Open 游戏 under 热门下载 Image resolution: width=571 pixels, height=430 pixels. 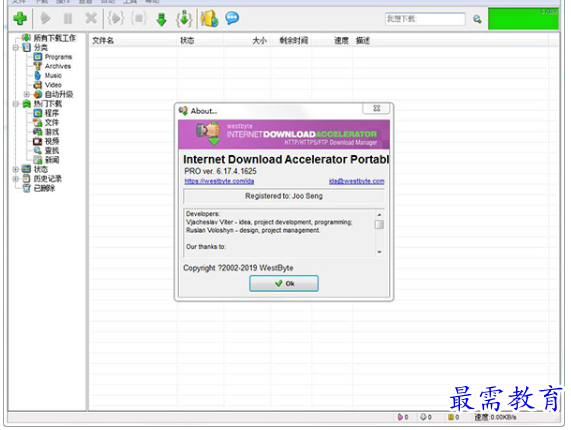point(52,132)
